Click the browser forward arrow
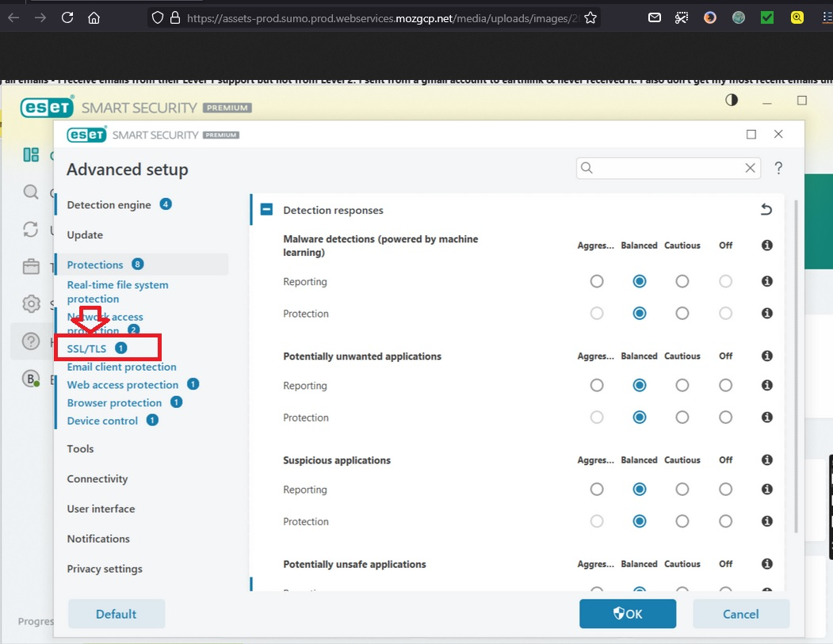The width and height of the screenshot is (833, 644). [40, 18]
